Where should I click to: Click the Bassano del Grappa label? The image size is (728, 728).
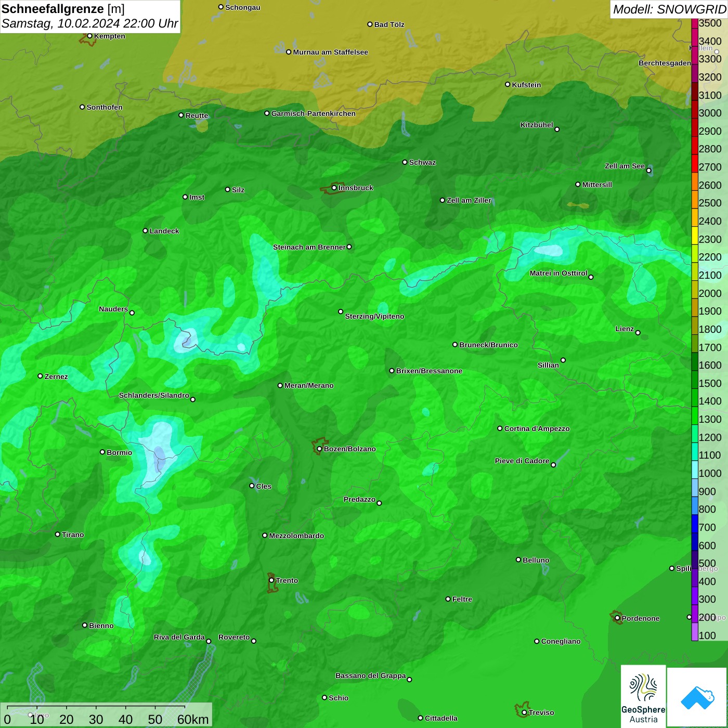click(x=370, y=675)
